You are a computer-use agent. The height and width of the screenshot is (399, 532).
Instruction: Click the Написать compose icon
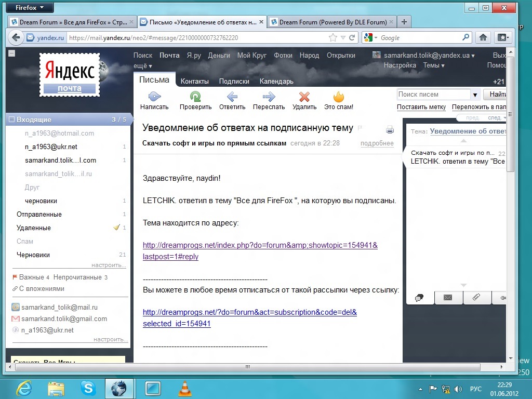tap(154, 97)
